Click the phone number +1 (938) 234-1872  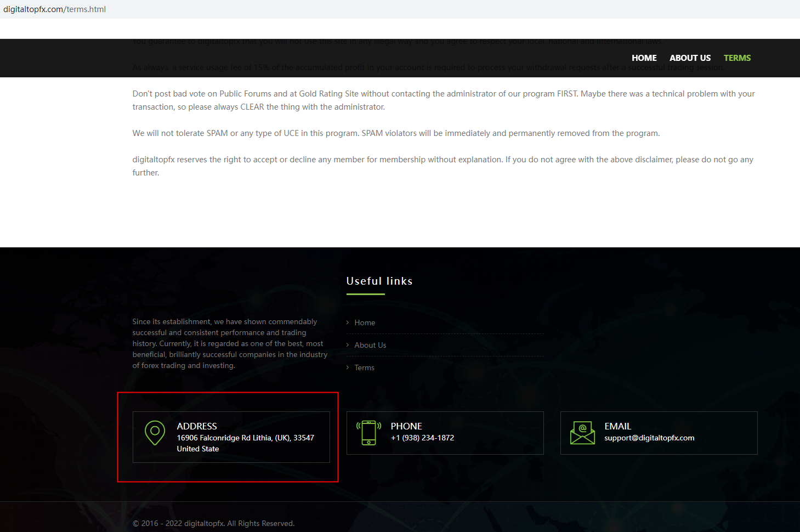coord(422,438)
